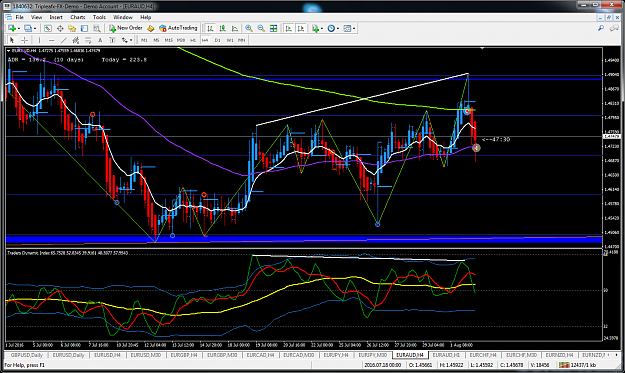Switch to the GBPUSD,Daily chart tab
The image size is (625, 373).
pyautogui.click(x=26, y=355)
